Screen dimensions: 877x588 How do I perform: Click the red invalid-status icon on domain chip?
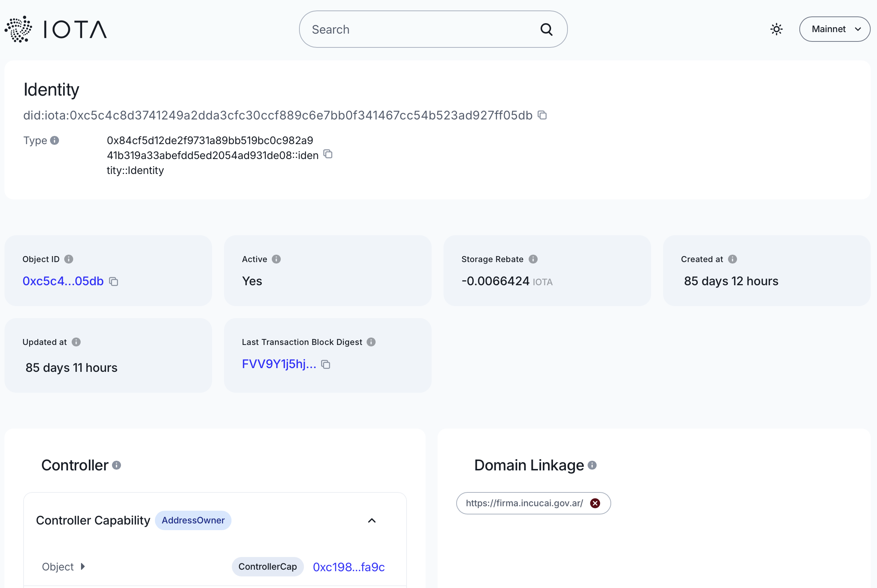[x=595, y=503]
